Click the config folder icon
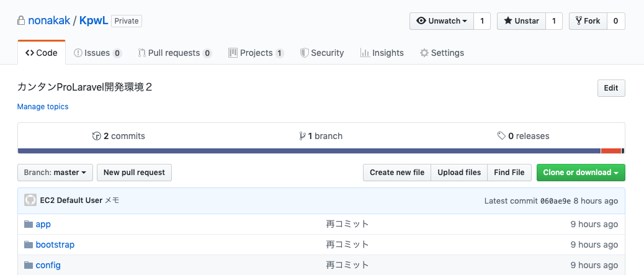This screenshot has width=644, height=275. click(x=29, y=265)
